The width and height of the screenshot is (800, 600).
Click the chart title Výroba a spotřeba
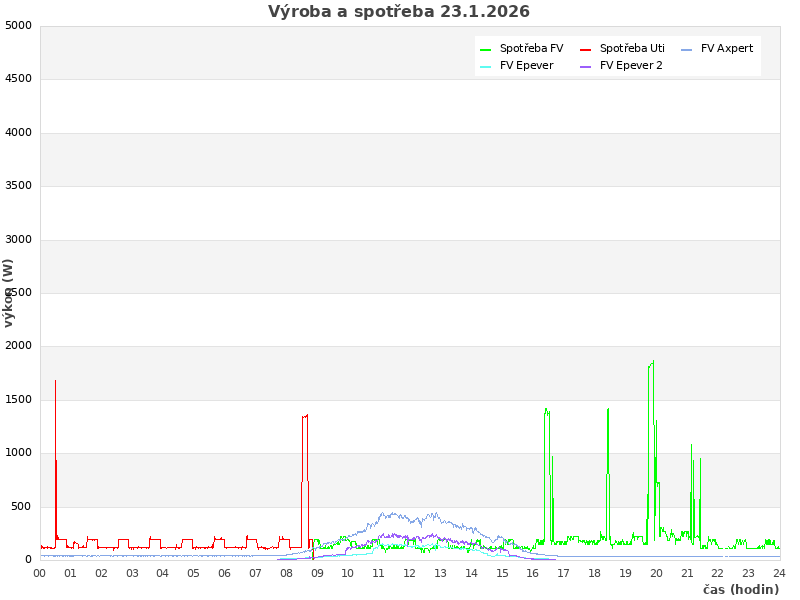click(x=399, y=12)
